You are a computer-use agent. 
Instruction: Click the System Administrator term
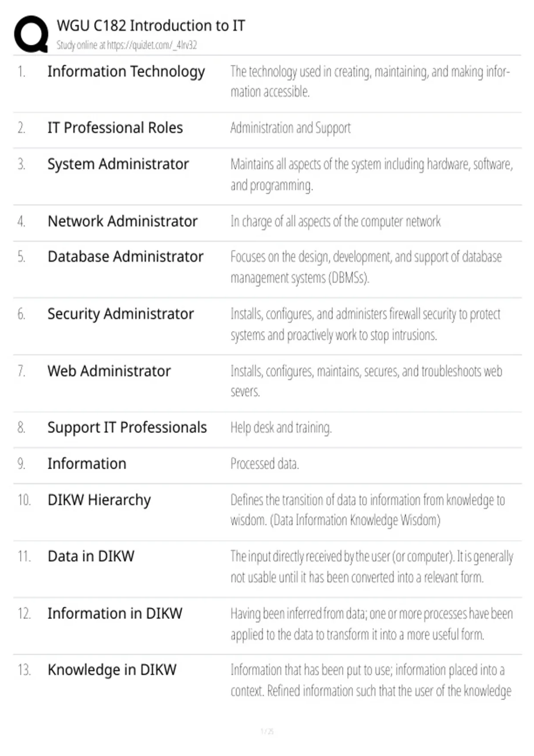118,164
